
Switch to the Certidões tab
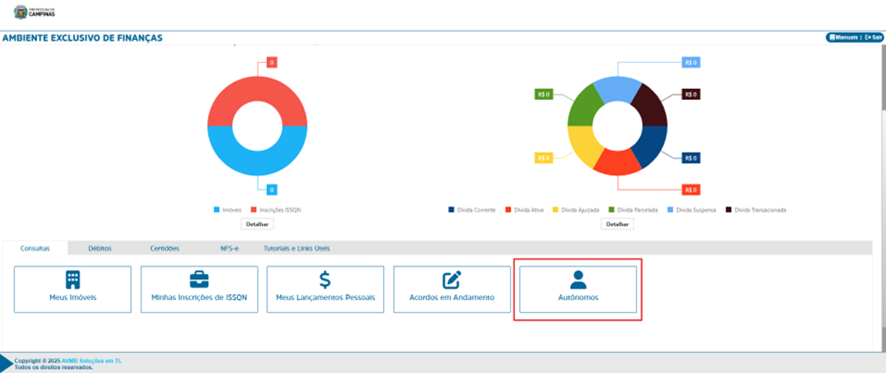(x=165, y=248)
